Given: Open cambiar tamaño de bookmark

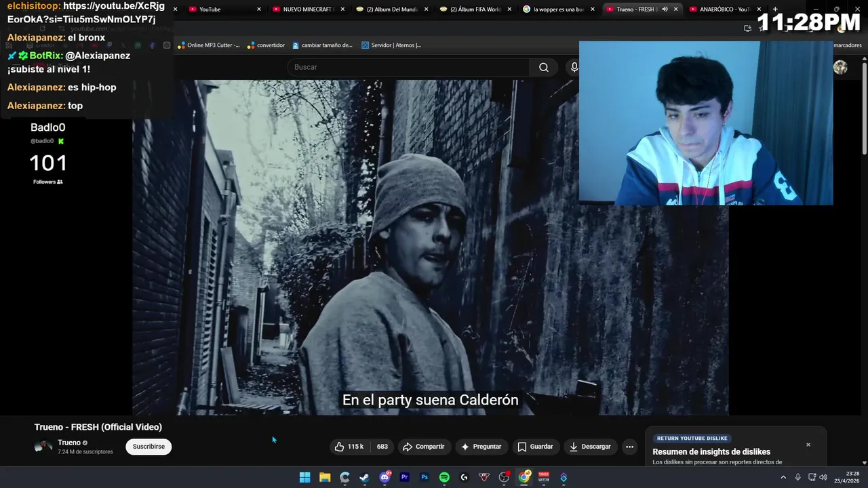Looking at the screenshot, I should 323,45.
